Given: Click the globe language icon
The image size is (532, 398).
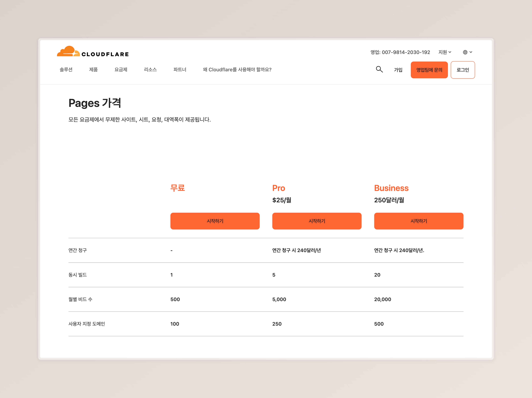Looking at the screenshot, I should tap(465, 52).
